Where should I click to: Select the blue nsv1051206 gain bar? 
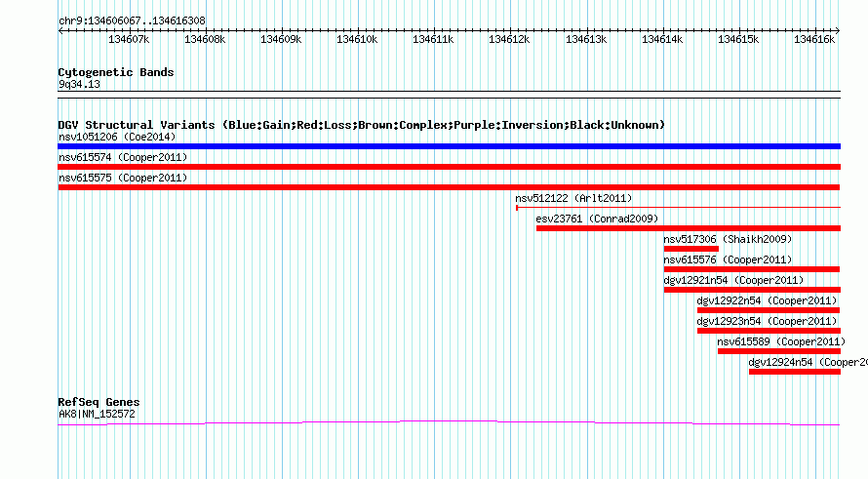449,146
